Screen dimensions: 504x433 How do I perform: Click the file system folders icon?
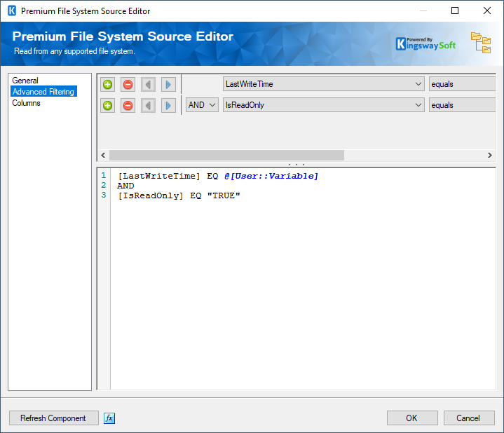(x=481, y=43)
